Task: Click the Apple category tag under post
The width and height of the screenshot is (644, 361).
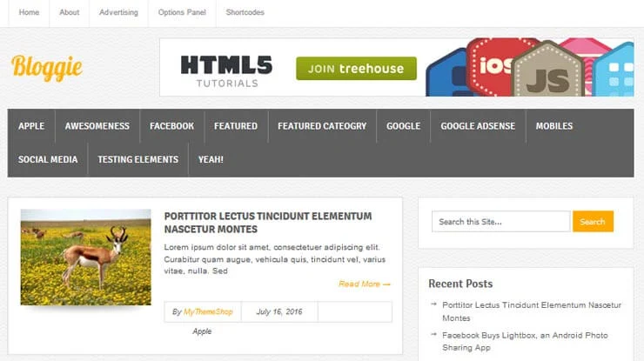Action: 202,331
